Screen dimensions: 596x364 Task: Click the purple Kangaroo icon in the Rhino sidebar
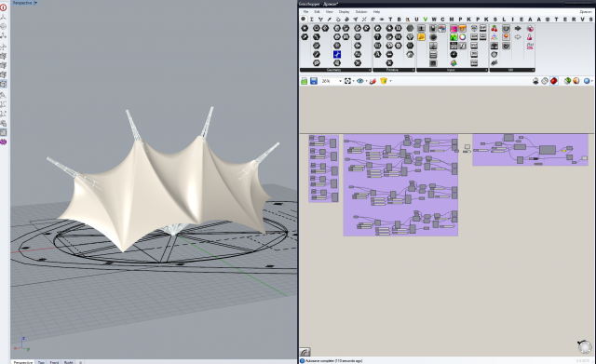(x=4, y=142)
